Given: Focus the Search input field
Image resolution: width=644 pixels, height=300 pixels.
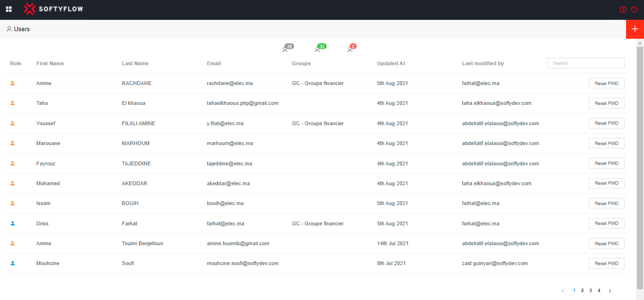Looking at the screenshot, I should point(586,63).
